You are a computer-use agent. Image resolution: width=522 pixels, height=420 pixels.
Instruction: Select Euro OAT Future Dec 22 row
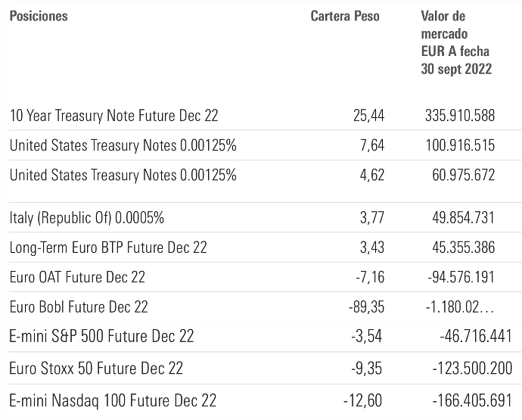77,277
